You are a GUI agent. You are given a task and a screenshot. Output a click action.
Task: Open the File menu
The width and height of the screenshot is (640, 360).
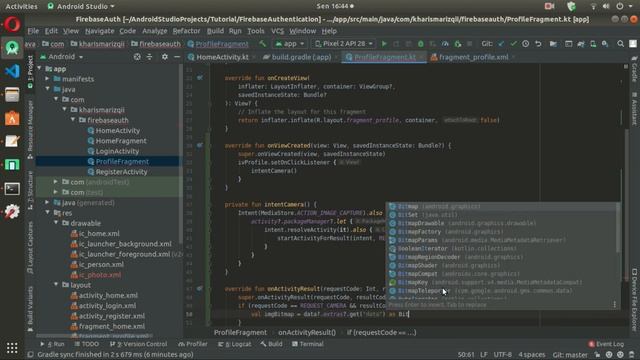click(33, 31)
